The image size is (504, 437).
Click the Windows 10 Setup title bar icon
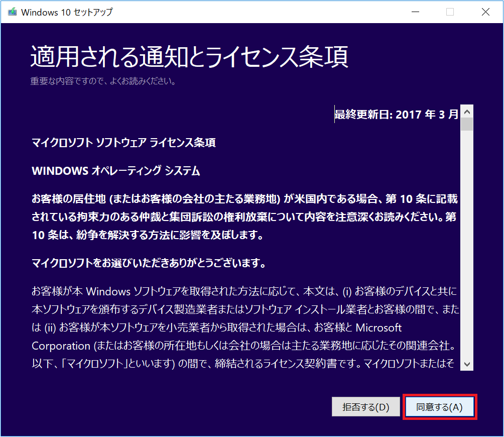point(12,12)
